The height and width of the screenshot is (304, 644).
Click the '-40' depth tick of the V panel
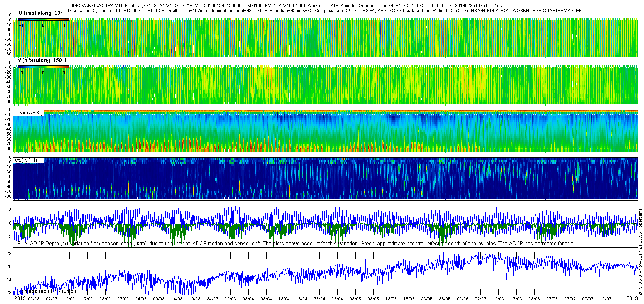8,82
